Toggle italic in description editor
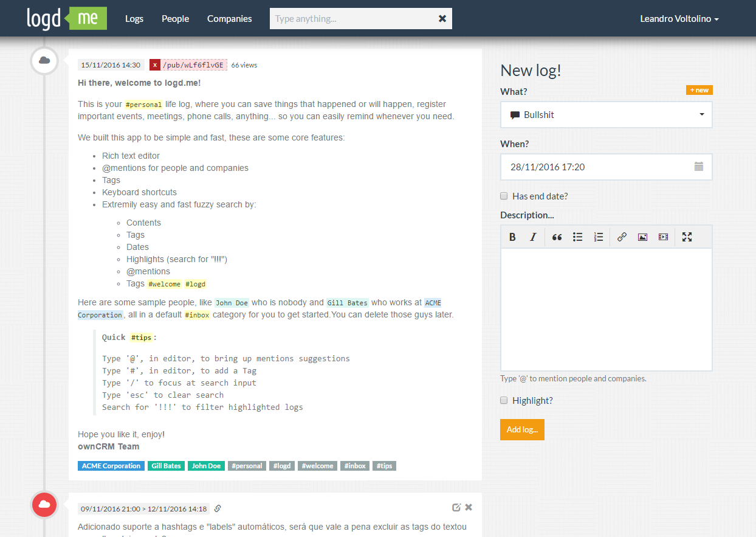This screenshot has width=756, height=537. pyautogui.click(x=533, y=237)
